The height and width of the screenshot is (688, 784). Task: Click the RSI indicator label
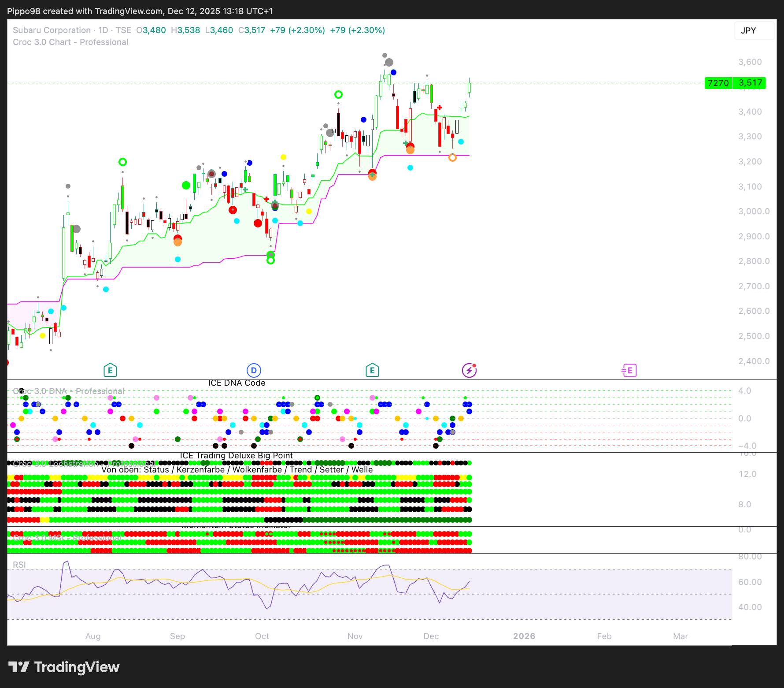19,565
